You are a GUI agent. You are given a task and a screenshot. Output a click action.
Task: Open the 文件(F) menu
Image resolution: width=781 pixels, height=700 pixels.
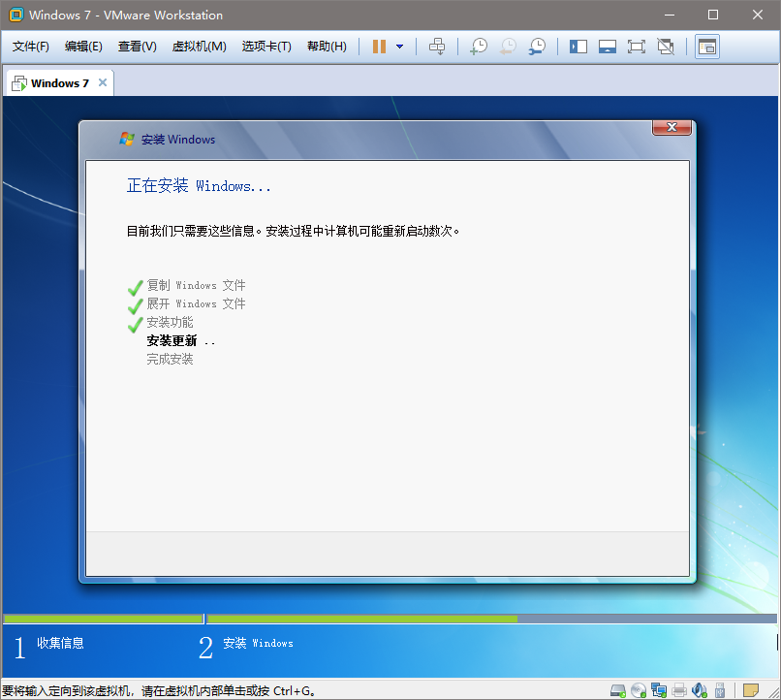point(31,47)
